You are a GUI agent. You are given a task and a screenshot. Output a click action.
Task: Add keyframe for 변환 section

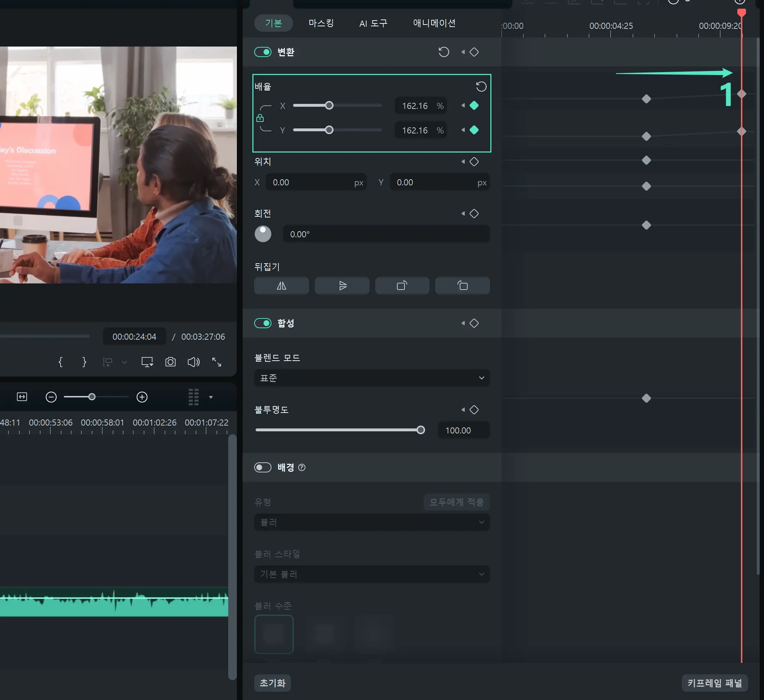[x=474, y=52]
